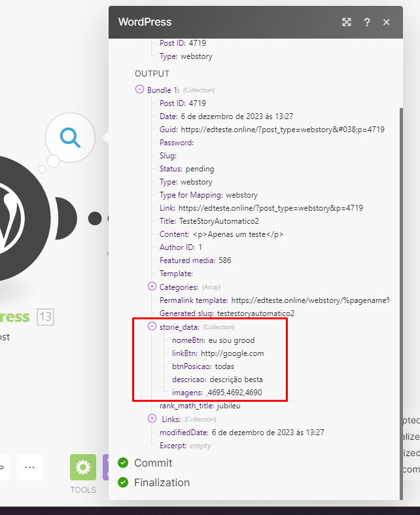Click the Password field row
Viewport: 420px width, 515px height.
177,143
